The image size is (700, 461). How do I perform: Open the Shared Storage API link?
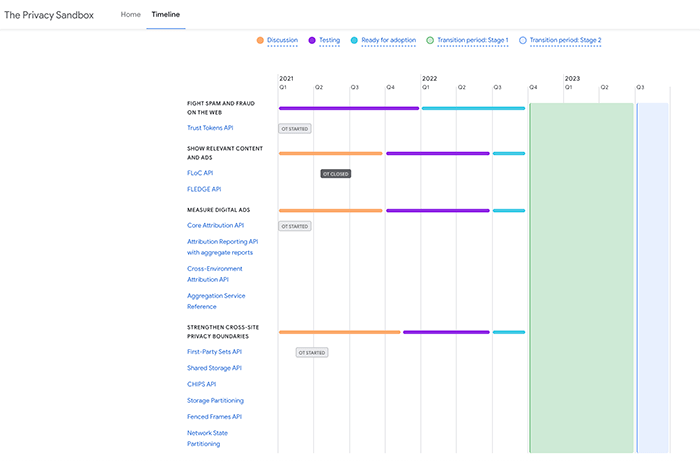tap(214, 368)
